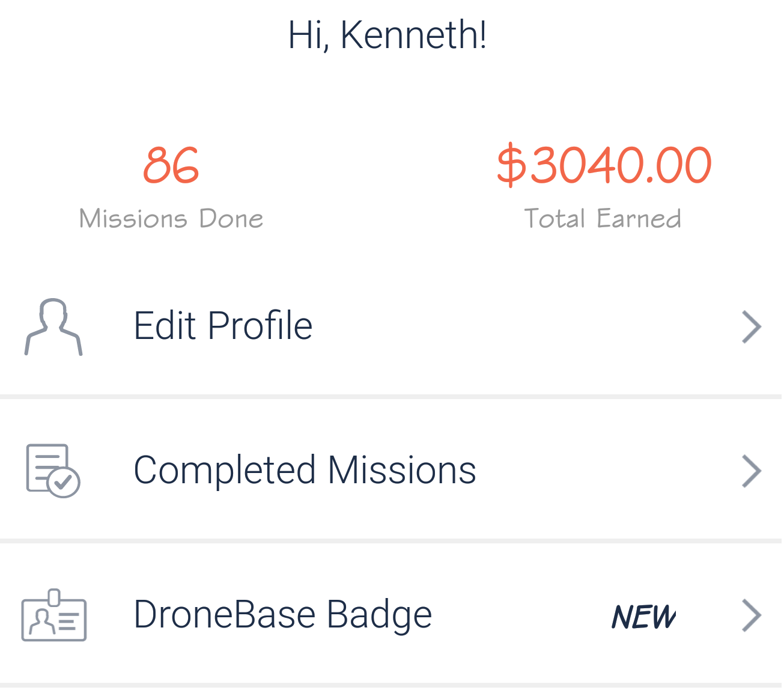Click the divider line below Completed Missions row
This screenshot has height=699, width=784.
[x=392, y=541]
